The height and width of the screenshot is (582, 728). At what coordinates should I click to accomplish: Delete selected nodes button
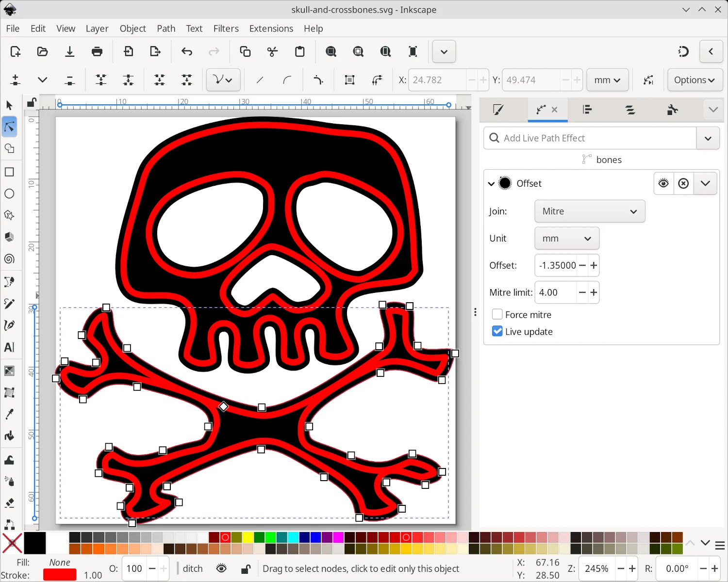click(x=70, y=80)
